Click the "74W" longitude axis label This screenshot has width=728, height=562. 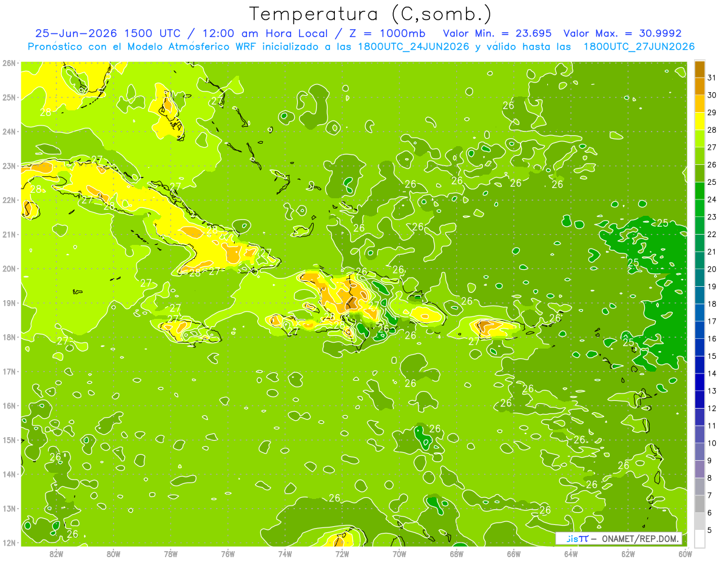[x=285, y=554]
